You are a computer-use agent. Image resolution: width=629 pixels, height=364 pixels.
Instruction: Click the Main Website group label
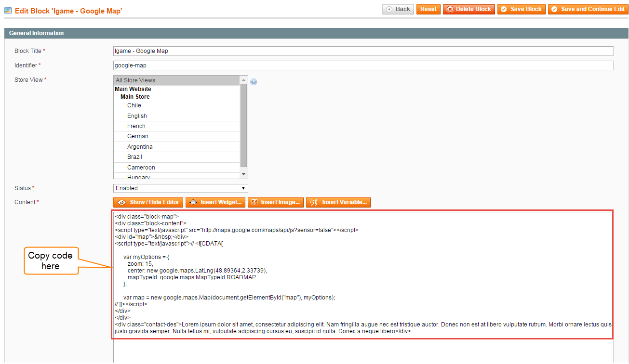(133, 89)
